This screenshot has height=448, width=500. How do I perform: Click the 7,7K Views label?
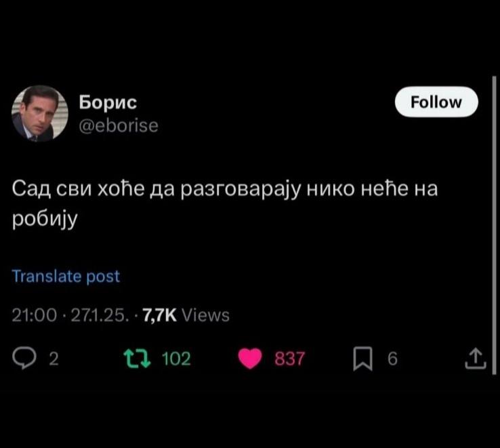[x=186, y=315]
